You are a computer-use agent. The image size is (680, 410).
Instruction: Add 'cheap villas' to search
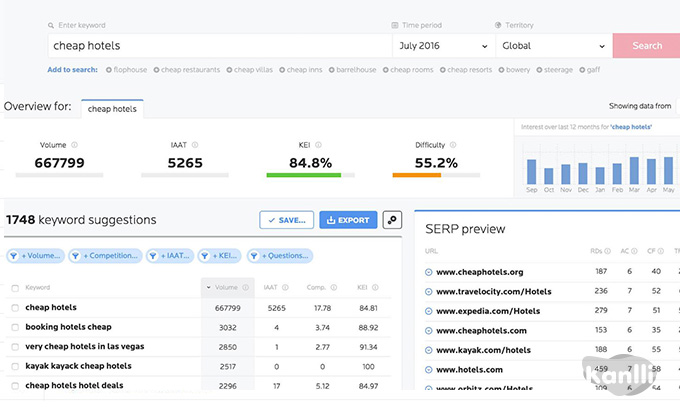[249, 70]
